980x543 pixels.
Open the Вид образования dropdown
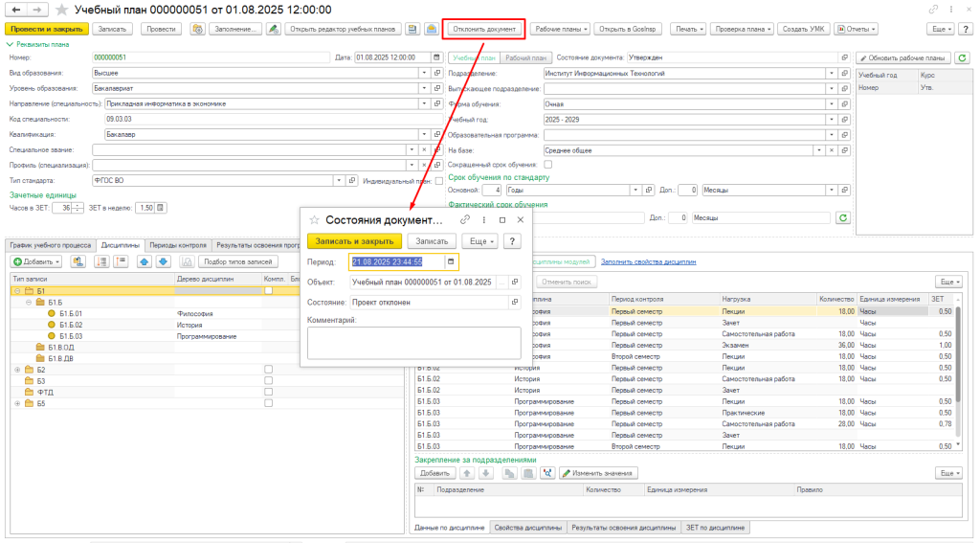(424, 73)
